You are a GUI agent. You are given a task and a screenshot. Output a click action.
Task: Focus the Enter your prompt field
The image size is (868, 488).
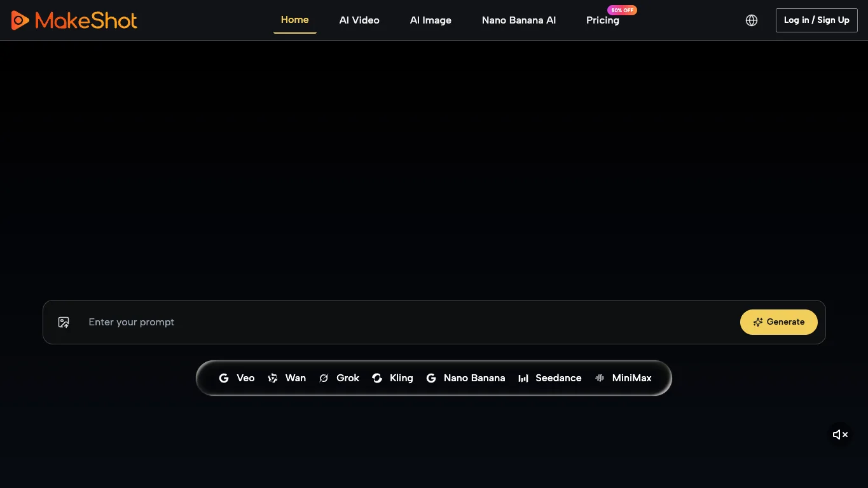(x=407, y=322)
